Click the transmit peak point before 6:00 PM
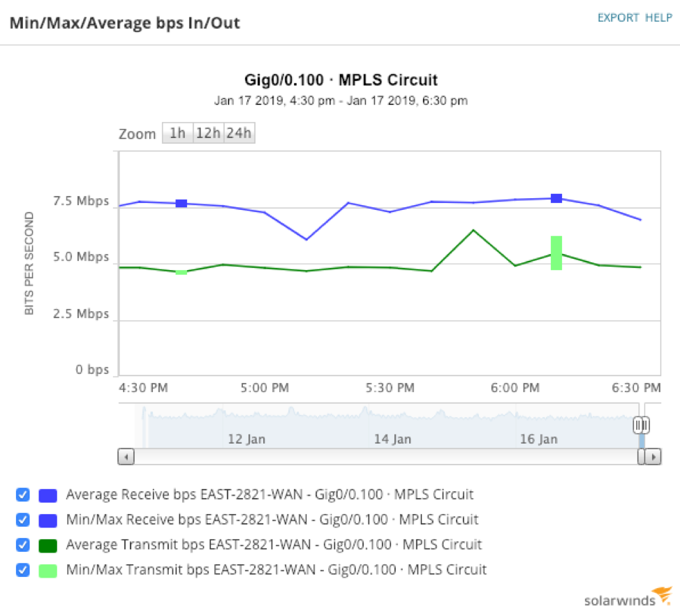 (473, 230)
